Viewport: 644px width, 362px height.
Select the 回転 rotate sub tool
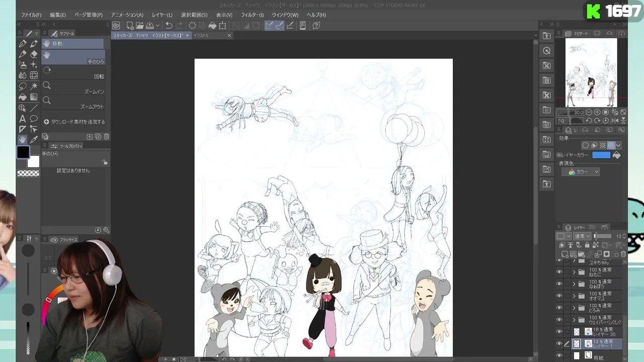73,72
